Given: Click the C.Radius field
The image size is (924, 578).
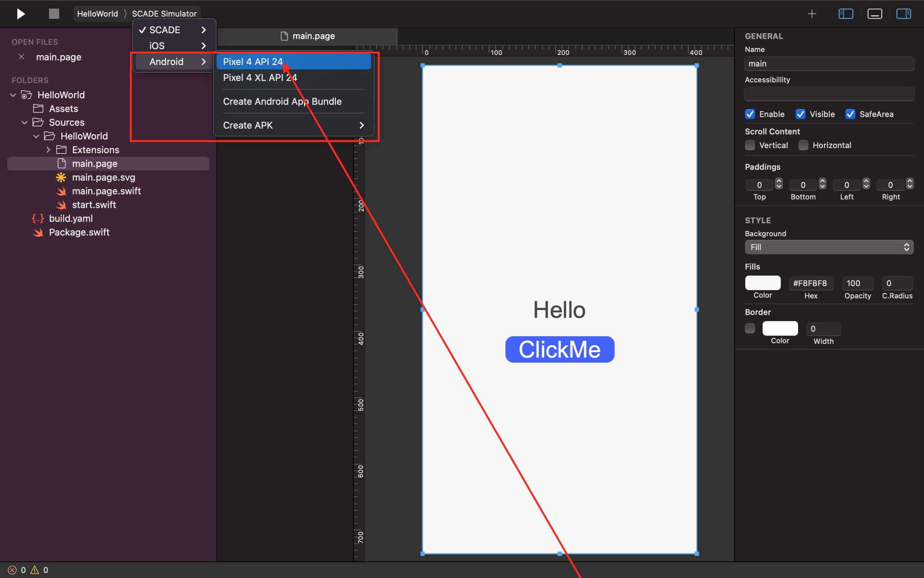Looking at the screenshot, I should tap(897, 283).
